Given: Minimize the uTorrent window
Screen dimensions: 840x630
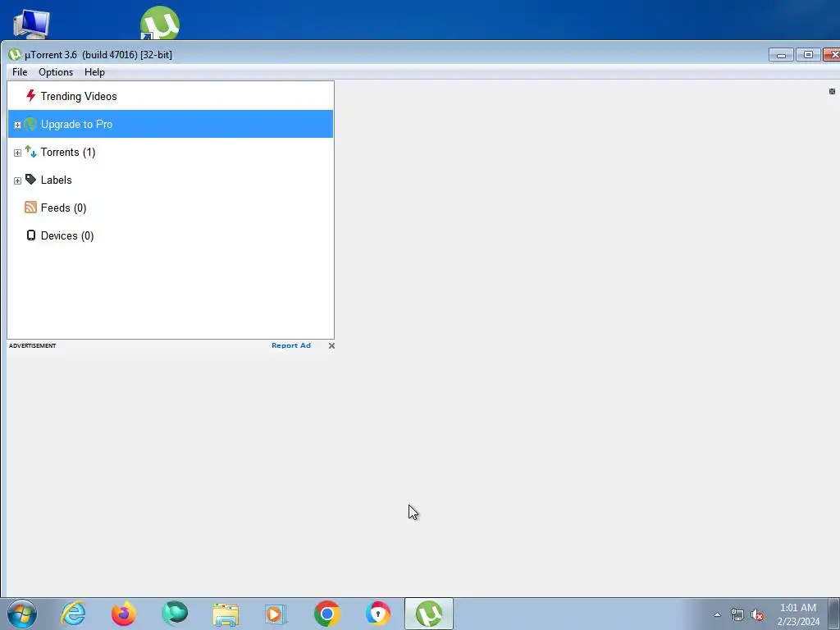Looking at the screenshot, I should 781,55.
